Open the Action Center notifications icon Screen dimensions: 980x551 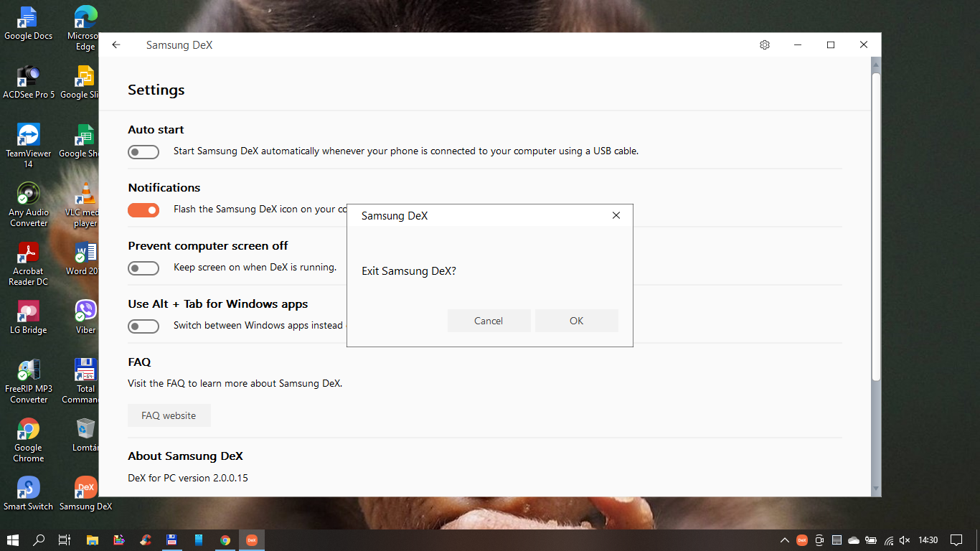coord(956,540)
